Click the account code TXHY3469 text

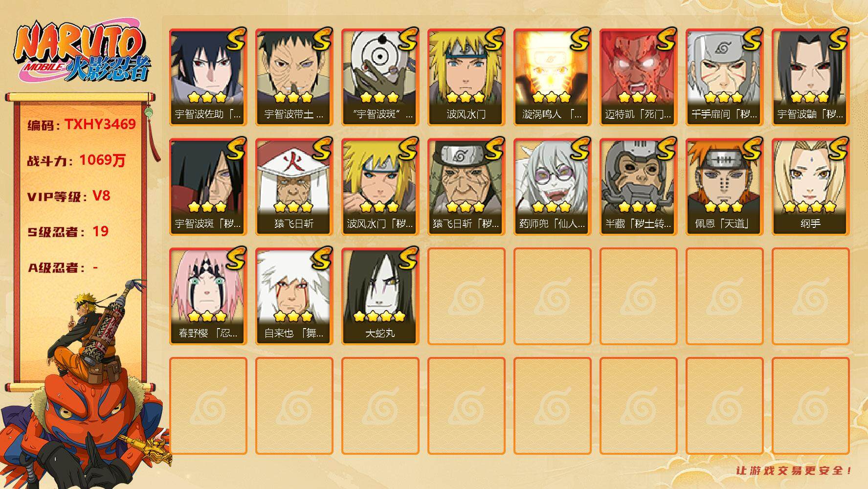tap(100, 124)
